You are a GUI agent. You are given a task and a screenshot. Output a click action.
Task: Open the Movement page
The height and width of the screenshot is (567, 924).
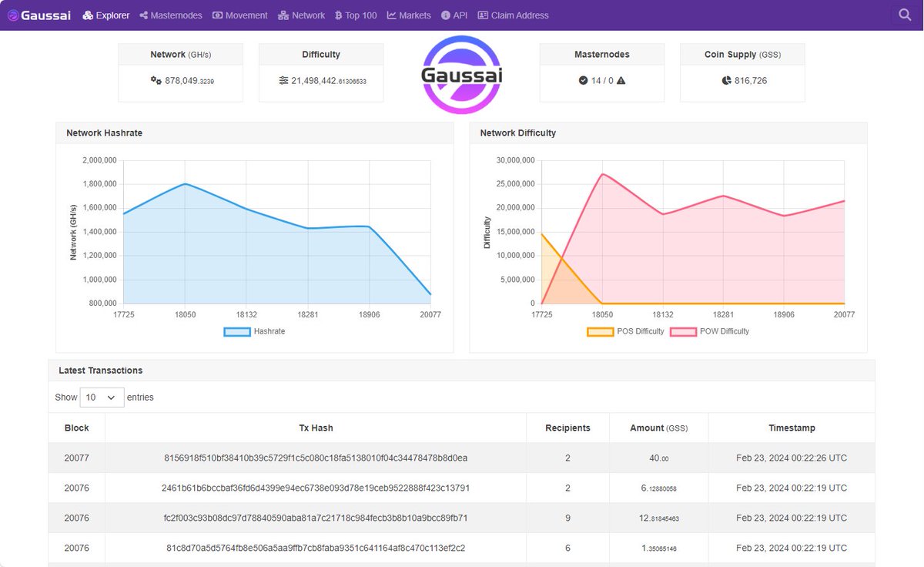click(x=240, y=15)
